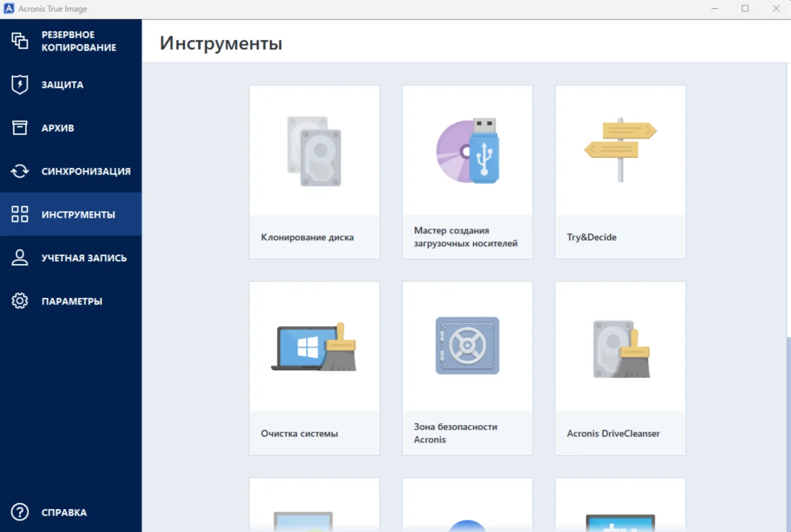The image size is (791, 532).
Task: Open ПАРАМЕТРЫ in the sidebar
Action: tap(72, 302)
